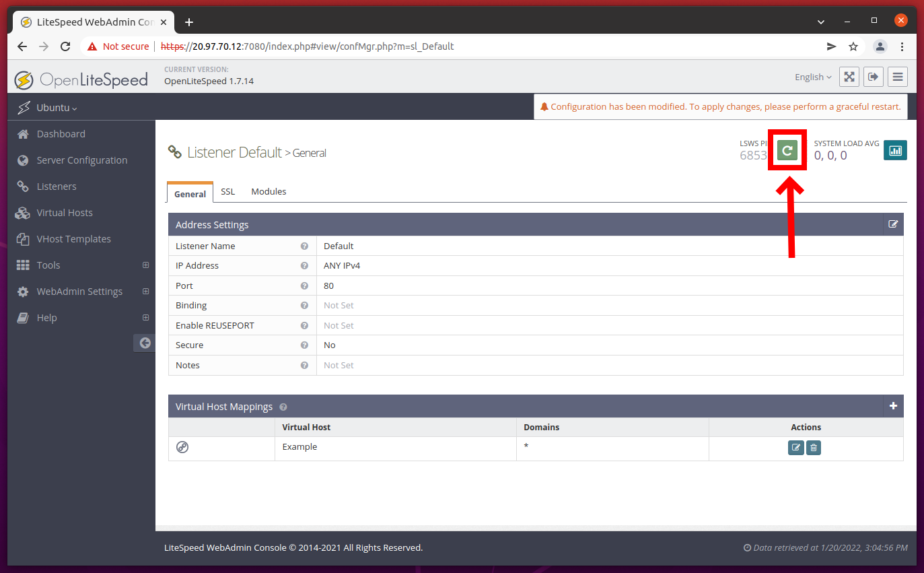Image resolution: width=924 pixels, height=573 pixels.
Task: Show help for Notes field
Action: 304,366
